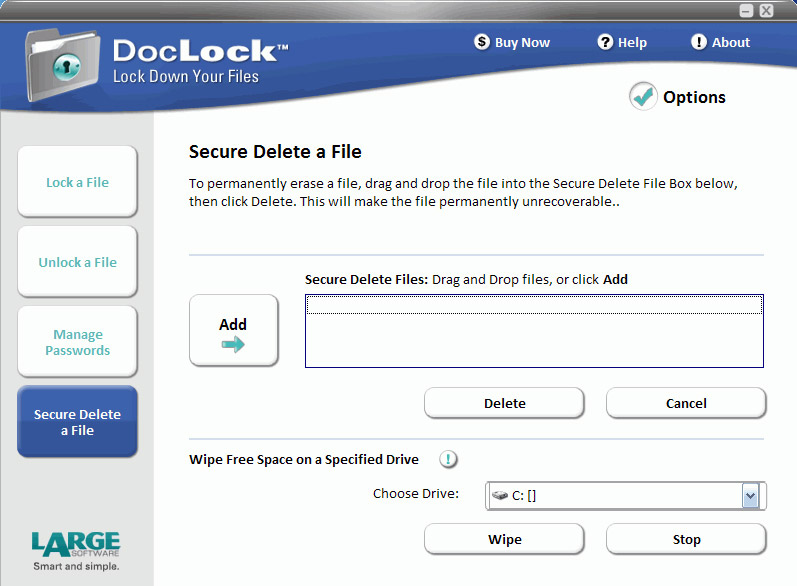This screenshot has height=586, width=797.
Task: Click the Options checkmark icon
Action: point(643,97)
